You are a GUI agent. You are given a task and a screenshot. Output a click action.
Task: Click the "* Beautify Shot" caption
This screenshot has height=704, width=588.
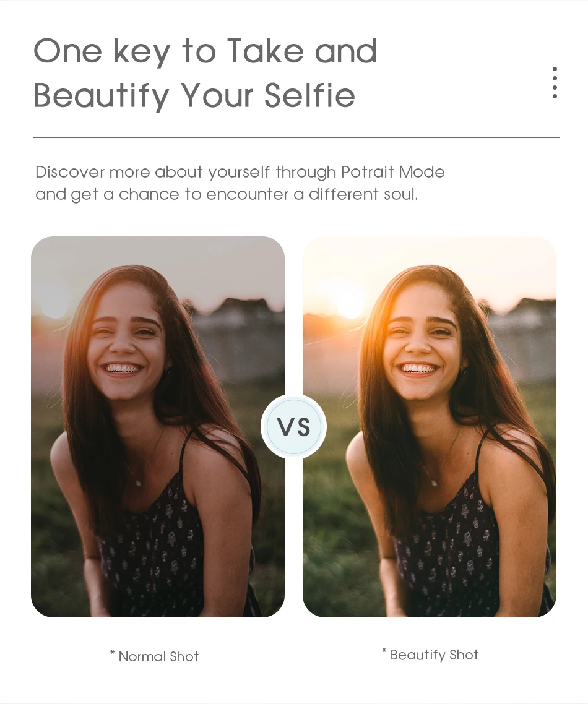[430, 655]
